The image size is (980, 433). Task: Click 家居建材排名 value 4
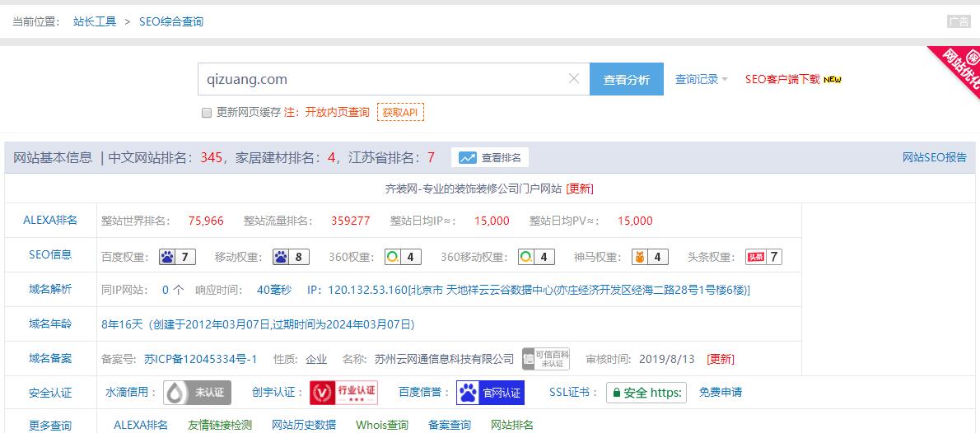[x=331, y=157]
